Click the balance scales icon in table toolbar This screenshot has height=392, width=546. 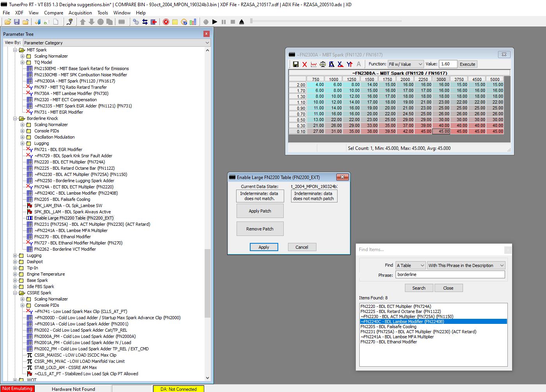click(323, 64)
